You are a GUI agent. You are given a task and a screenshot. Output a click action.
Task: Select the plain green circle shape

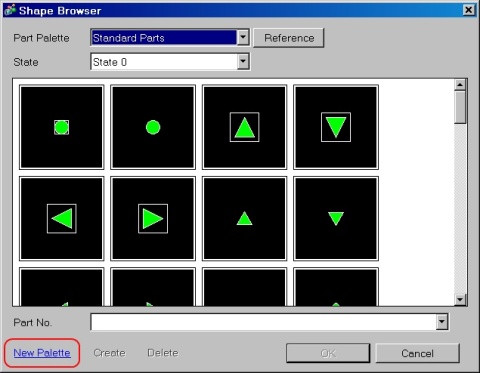click(153, 127)
